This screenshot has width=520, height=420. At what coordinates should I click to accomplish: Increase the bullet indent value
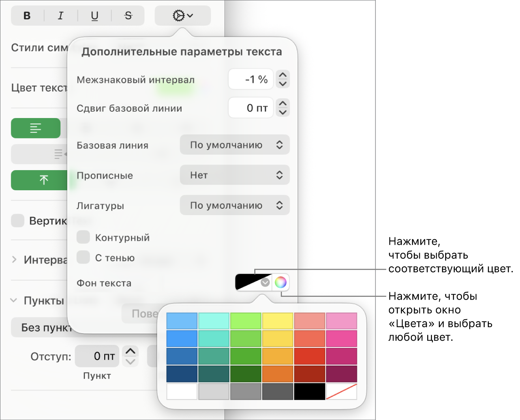point(131,351)
